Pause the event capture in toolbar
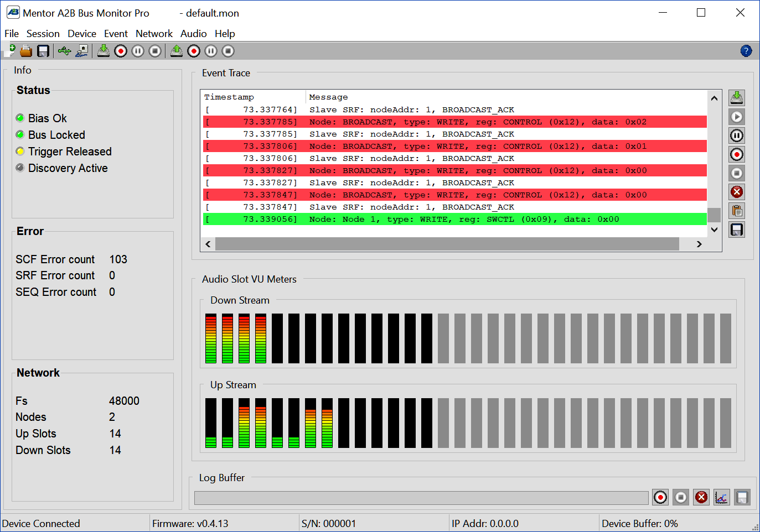This screenshot has width=760, height=532. click(138, 50)
